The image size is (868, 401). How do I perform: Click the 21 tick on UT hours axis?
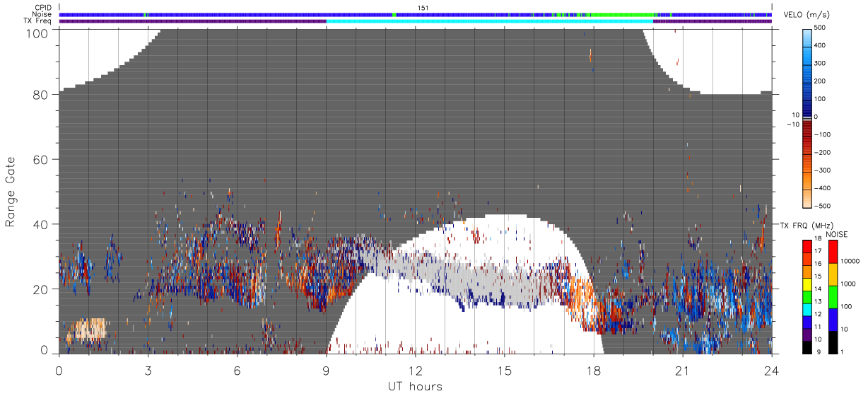[682, 370]
